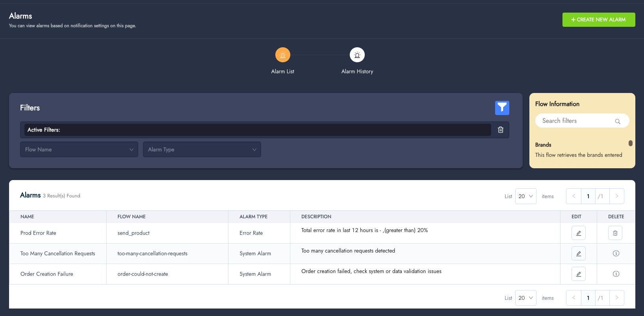Click the search magnifier in Flow Information
Viewport: 644px width, 316px height.
tap(618, 121)
